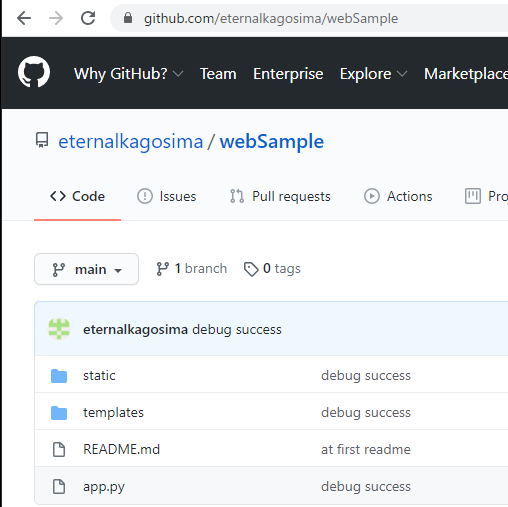This screenshot has height=507, width=508.
Task: Reload the page with the refresh icon
Action: [88, 18]
